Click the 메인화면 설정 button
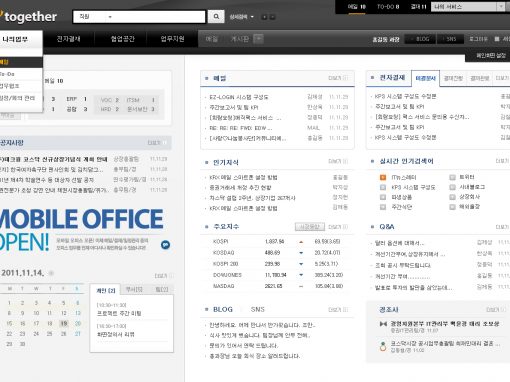 (x=490, y=55)
